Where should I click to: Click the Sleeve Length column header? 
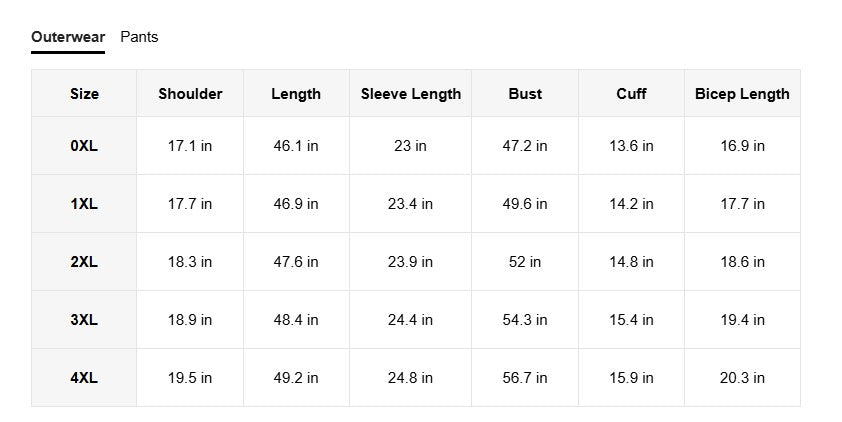pyautogui.click(x=411, y=94)
